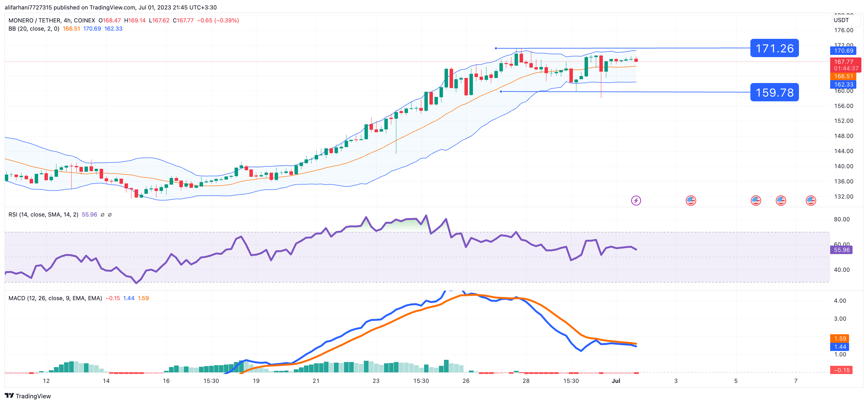The height and width of the screenshot is (404, 868).
Task: Click the 159.78 support price label
Action: [774, 92]
